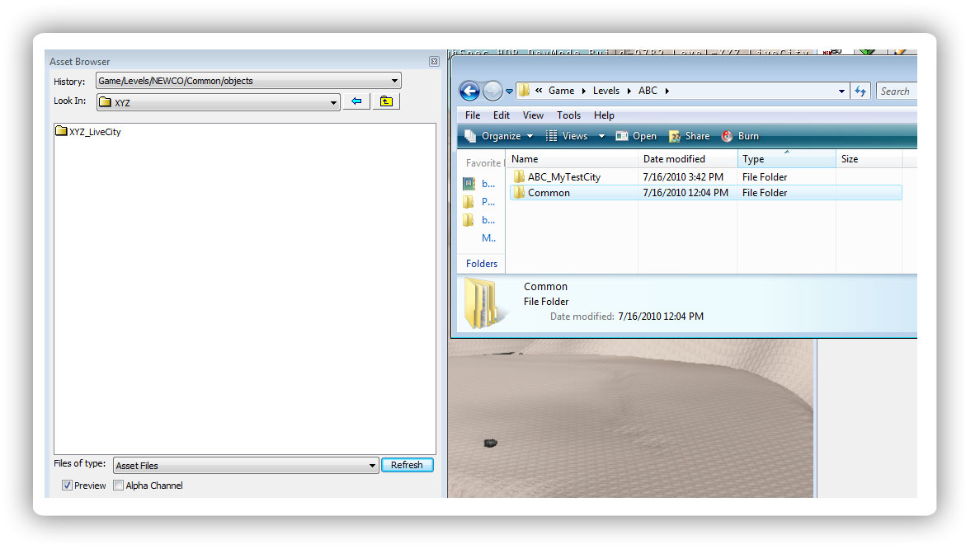This screenshot has width=980, height=549.
Task: Open the Look In XYZ dropdown
Action: click(333, 102)
